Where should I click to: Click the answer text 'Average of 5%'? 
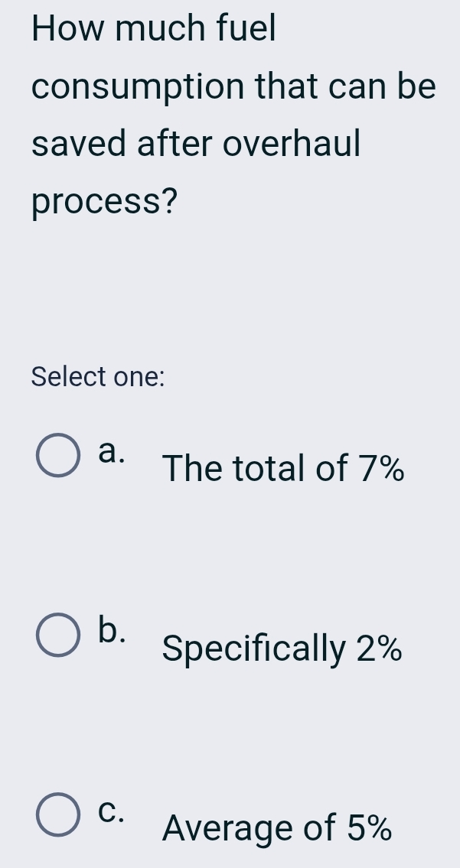tap(278, 827)
